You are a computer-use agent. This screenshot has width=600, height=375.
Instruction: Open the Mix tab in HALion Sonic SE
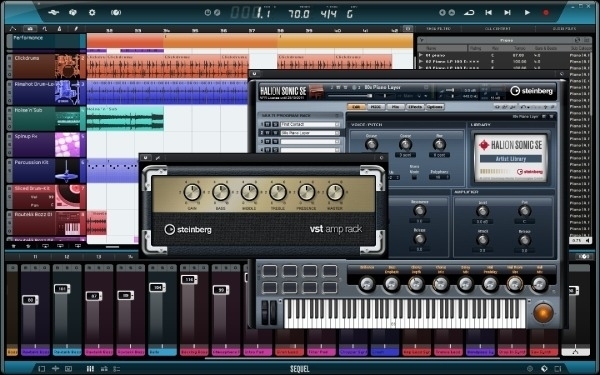pyautogui.click(x=395, y=107)
